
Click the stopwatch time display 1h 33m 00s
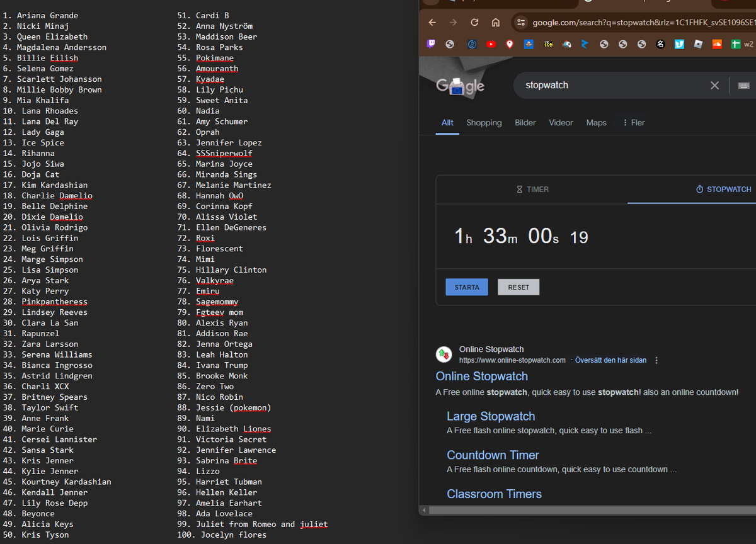(x=521, y=237)
